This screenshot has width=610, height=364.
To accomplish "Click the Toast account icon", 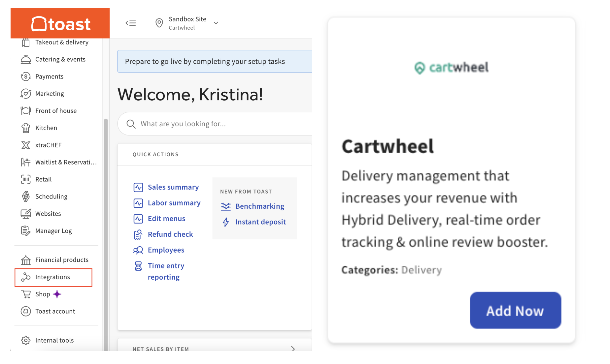I will pos(26,311).
